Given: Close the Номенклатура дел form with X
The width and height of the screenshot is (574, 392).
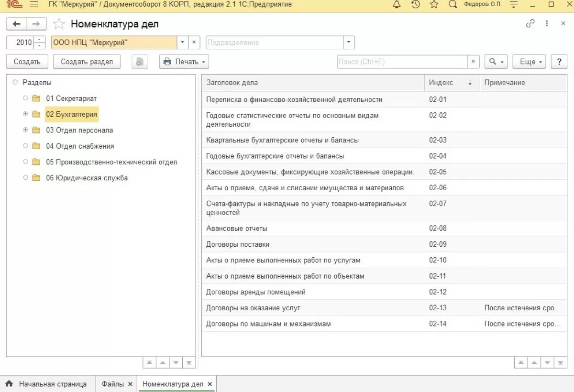Looking at the screenshot, I should (x=563, y=23).
